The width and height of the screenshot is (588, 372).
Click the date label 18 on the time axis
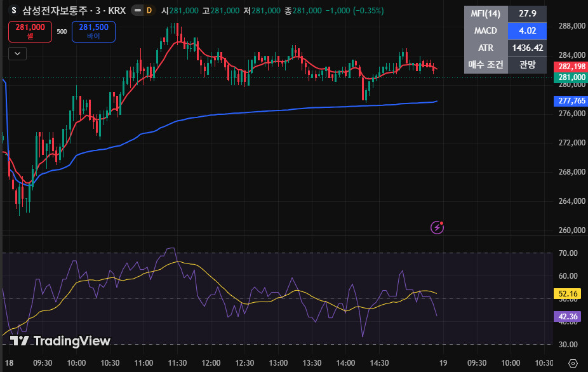coord(10,363)
